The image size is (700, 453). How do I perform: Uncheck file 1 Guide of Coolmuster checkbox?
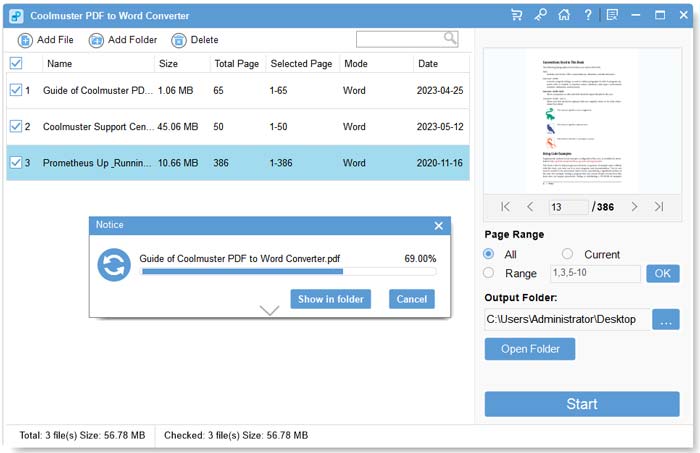(16, 90)
